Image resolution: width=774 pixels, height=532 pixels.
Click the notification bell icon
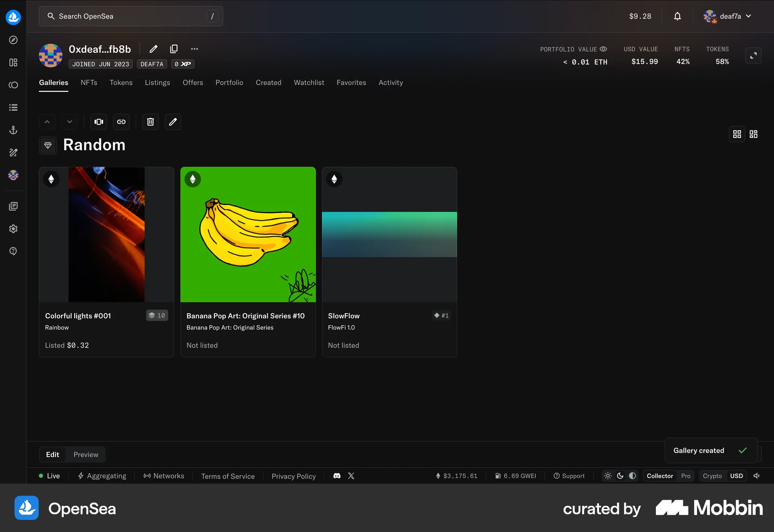pos(677,16)
